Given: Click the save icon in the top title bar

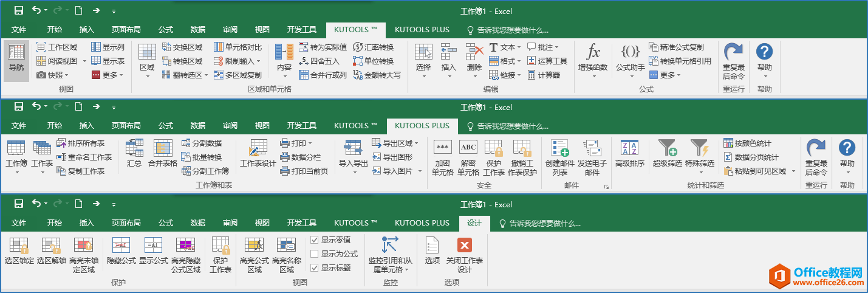Looking at the screenshot, I should click(x=19, y=10).
